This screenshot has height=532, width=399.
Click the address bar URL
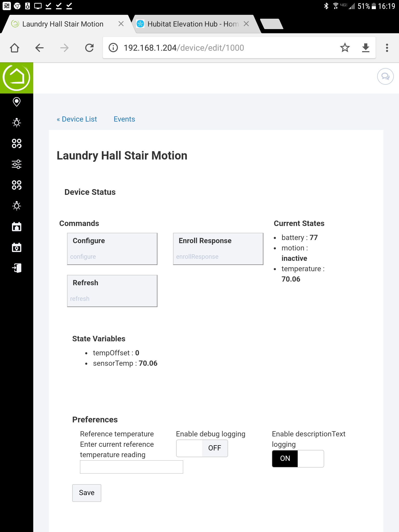(184, 48)
